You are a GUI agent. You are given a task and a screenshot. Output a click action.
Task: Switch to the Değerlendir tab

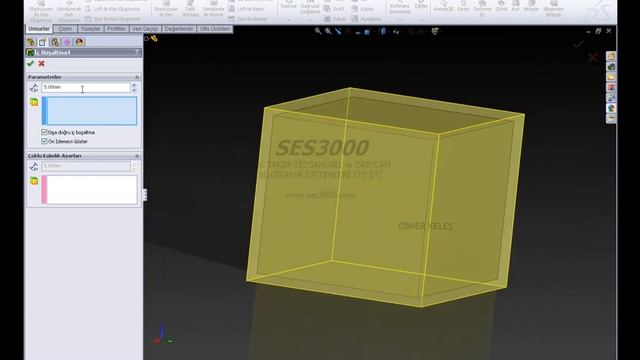tap(179, 29)
